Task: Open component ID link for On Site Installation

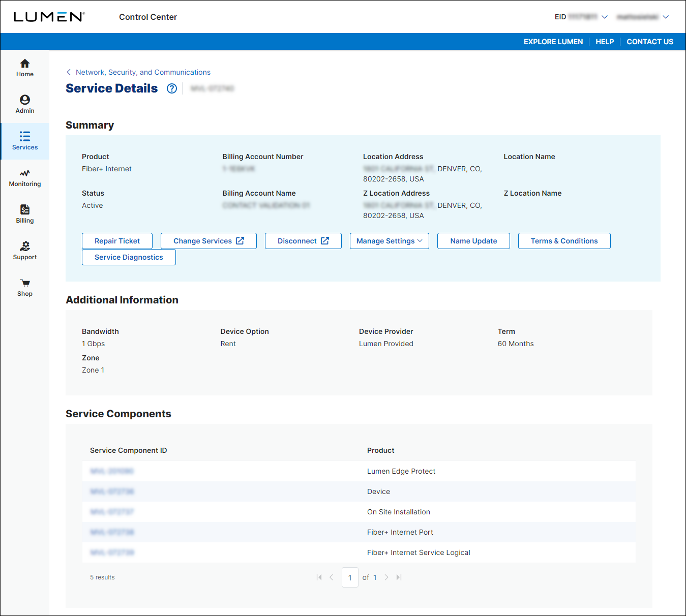Action: click(x=112, y=512)
